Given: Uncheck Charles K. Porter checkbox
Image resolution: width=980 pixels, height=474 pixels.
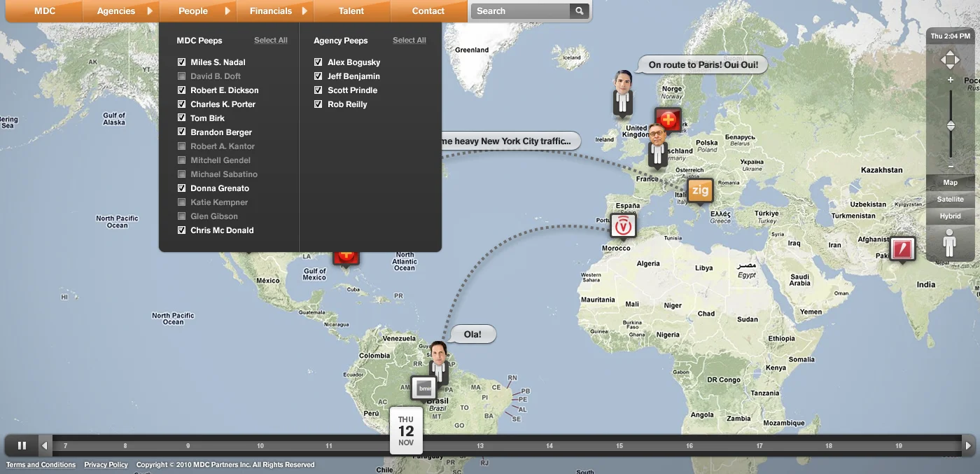Looking at the screenshot, I should point(182,104).
